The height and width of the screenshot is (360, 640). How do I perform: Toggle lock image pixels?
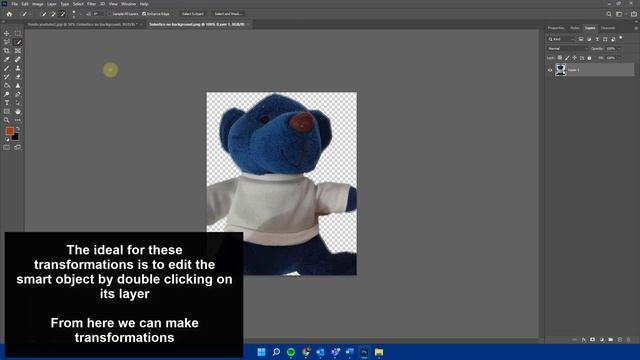[567, 58]
